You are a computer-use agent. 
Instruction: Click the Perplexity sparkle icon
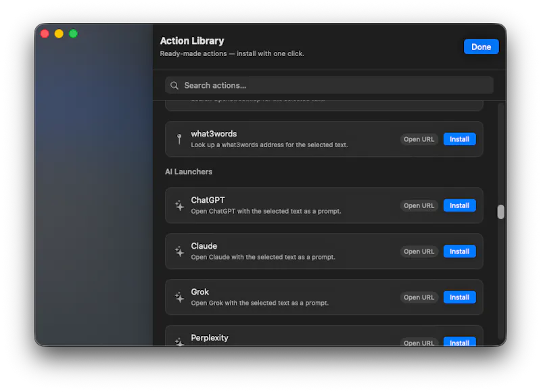179,342
